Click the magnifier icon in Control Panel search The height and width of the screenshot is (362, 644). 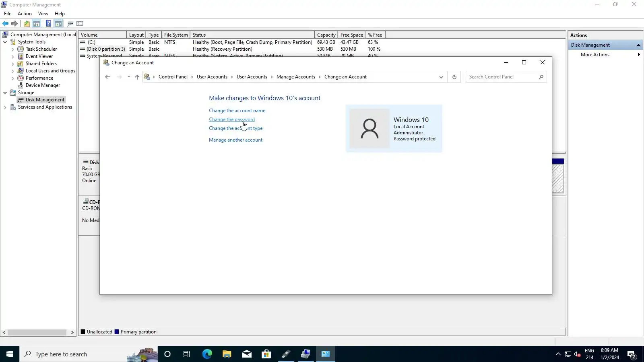point(541,77)
